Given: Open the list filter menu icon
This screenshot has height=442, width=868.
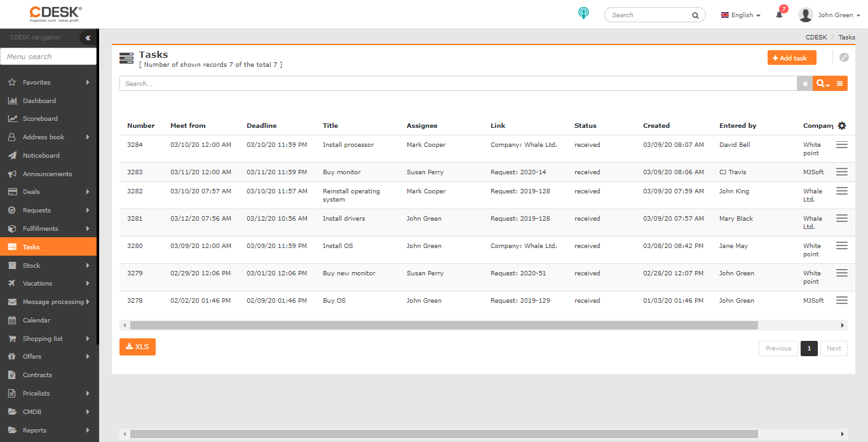Looking at the screenshot, I should (840, 83).
